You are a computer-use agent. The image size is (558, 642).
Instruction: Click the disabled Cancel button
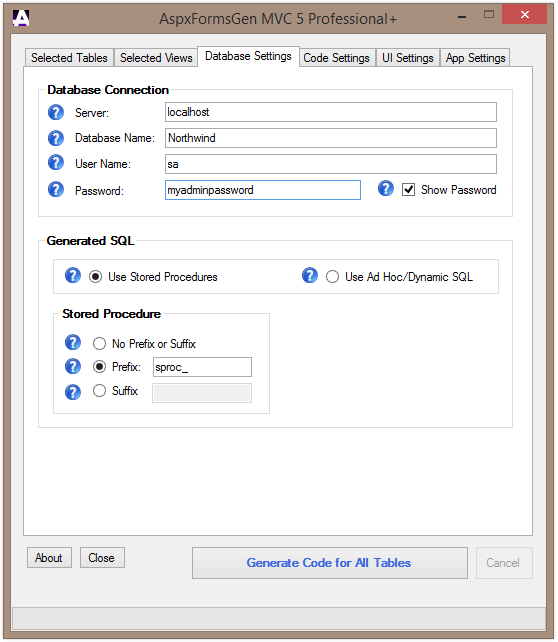pos(504,563)
